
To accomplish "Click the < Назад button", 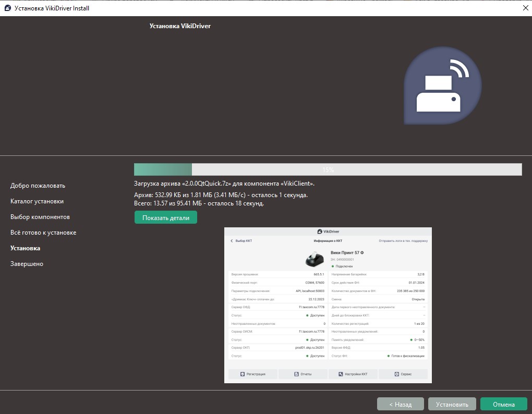I will click(400, 404).
